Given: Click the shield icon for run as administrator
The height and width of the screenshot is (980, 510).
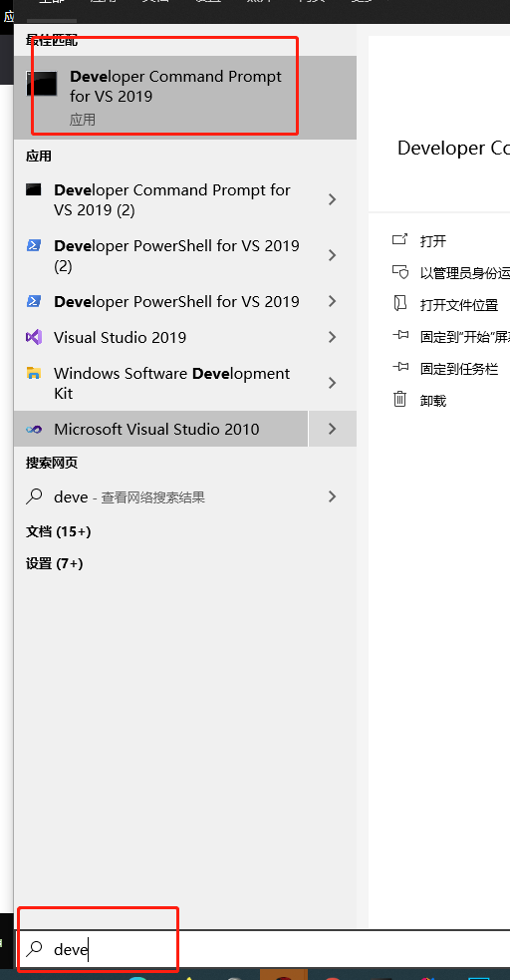Looking at the screenshot, I should (x=399, y=272).
